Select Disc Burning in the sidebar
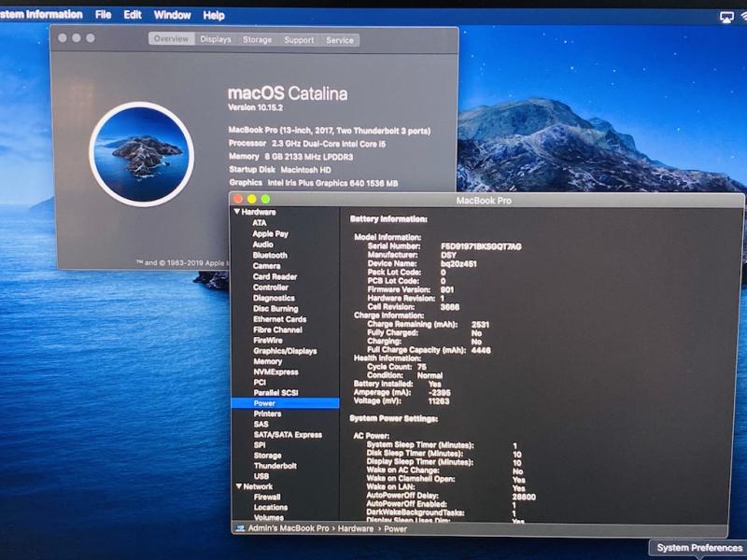Screen dimensions: 747x560 tap(275, 309)
